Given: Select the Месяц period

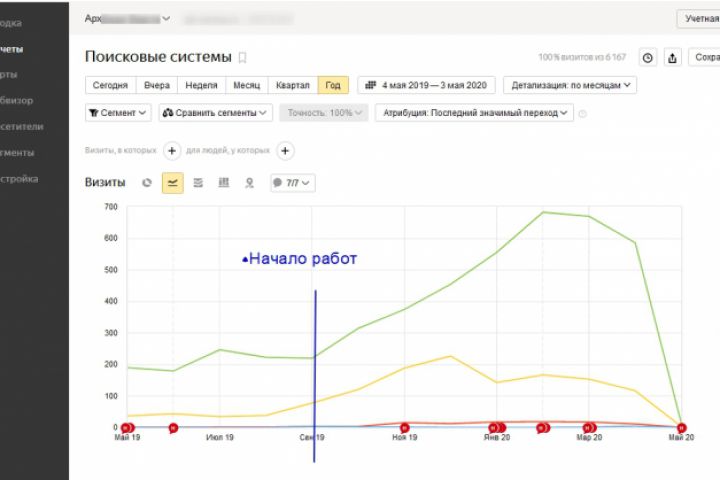Looking at the screenshot, I should pyautogui.click(x=247, y=85).
